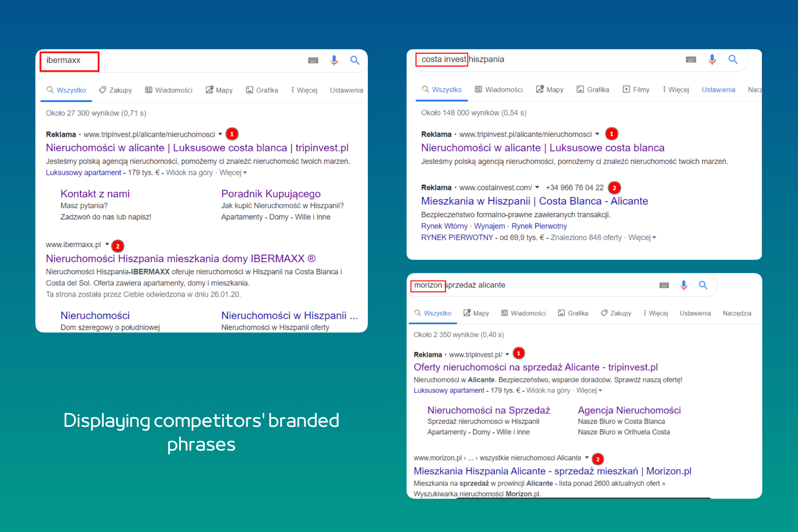This screenshot has height=532, width=798.
Task: Expand arrow next to www.costainvest.com ad URL
Action: point(537,187)
